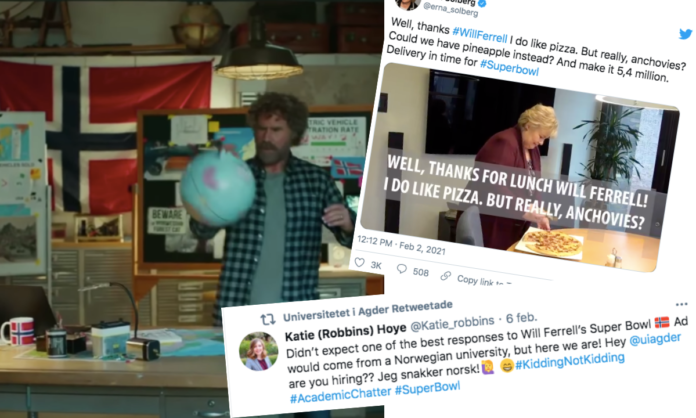Open the pizza photo in the tweet

coord(519,167)
